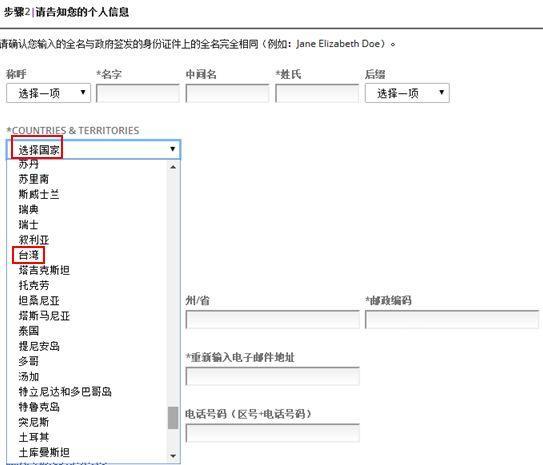Select 托克劳 from the country list
This screenshot has width=543, height=465.
pos(34,285)
